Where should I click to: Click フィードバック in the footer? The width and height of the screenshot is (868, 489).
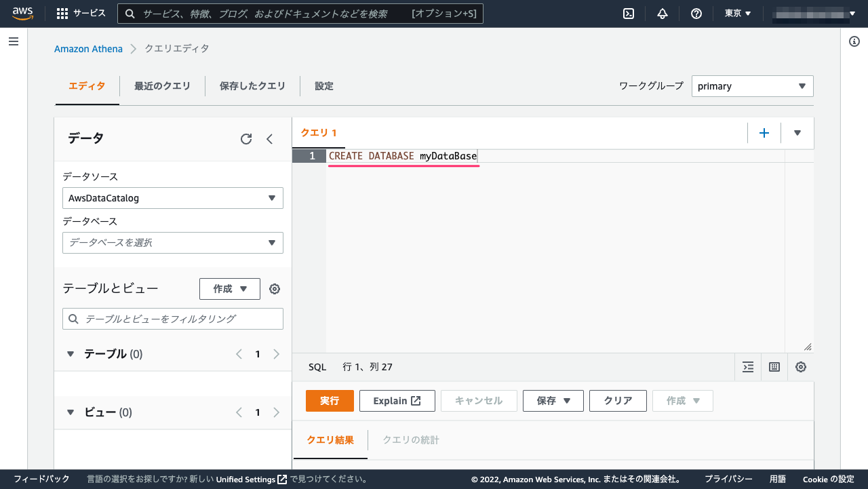(41, 480)
